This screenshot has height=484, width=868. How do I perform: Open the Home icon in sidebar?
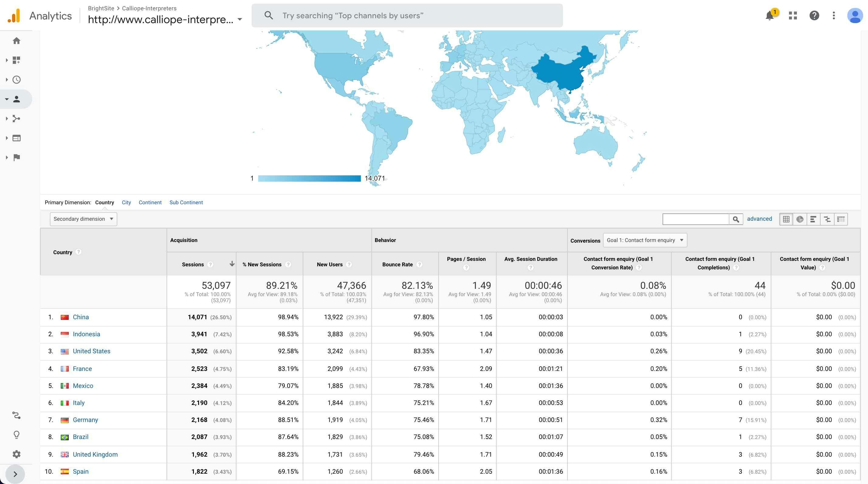[x=16, y=41]
